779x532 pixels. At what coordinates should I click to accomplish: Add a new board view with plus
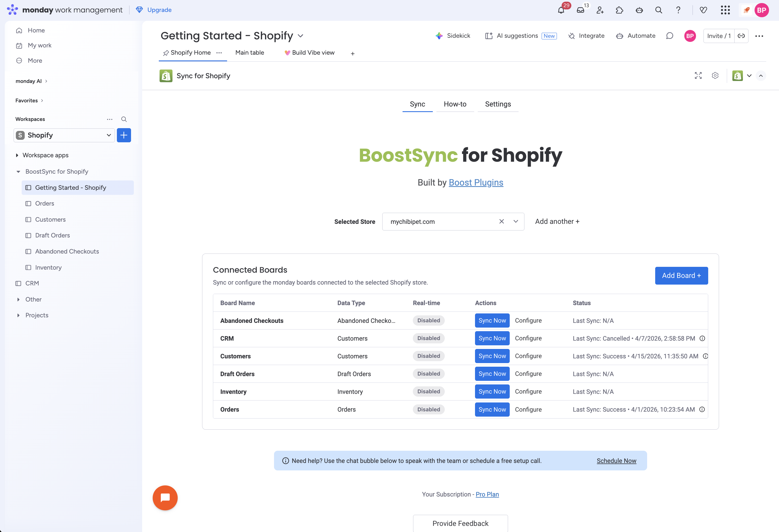[x=353, y=54]
